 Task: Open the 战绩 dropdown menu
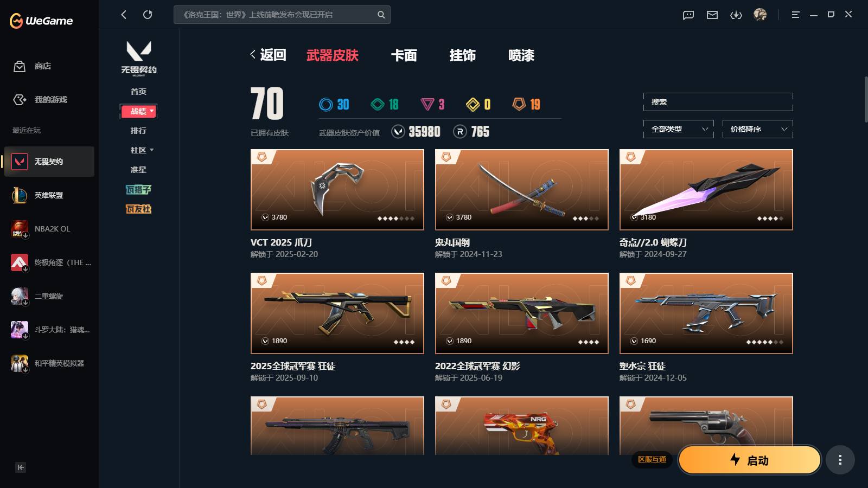(139, 111)
